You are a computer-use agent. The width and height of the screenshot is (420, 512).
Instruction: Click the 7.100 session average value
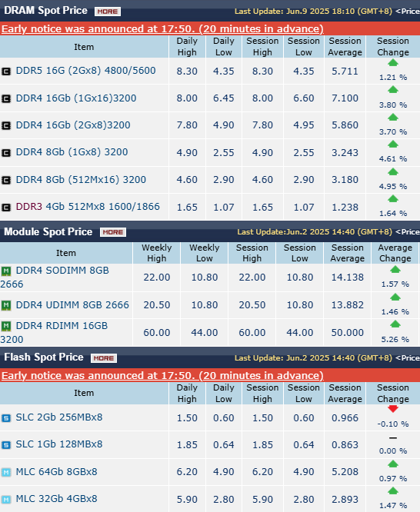point(345,98)
